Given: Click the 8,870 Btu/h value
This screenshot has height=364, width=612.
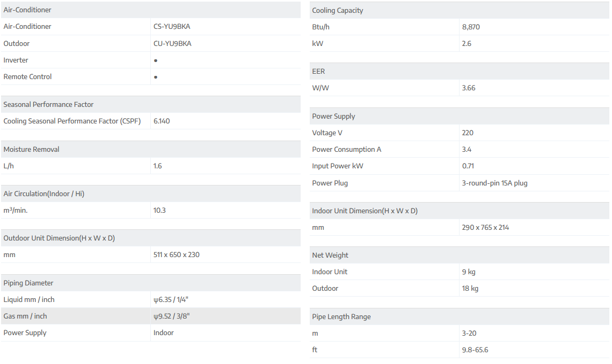Looking at the screenshot, I should (x=471, y=27).
